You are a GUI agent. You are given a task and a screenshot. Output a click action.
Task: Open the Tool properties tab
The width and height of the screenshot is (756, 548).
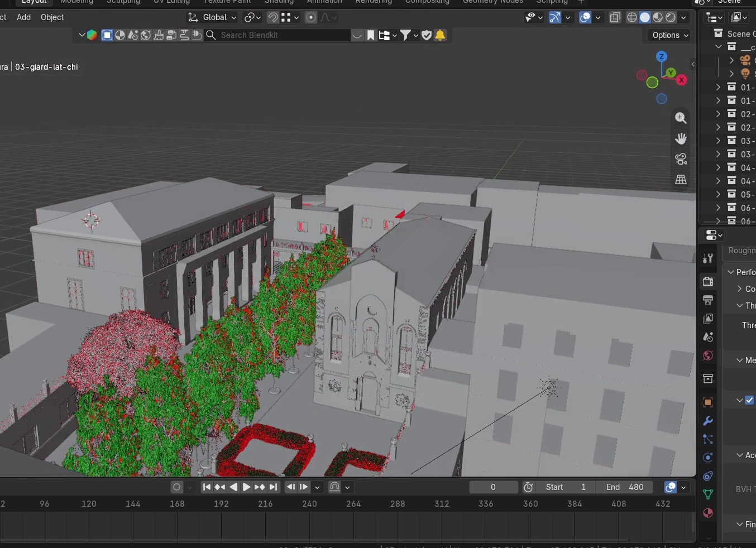coord(708,258)
